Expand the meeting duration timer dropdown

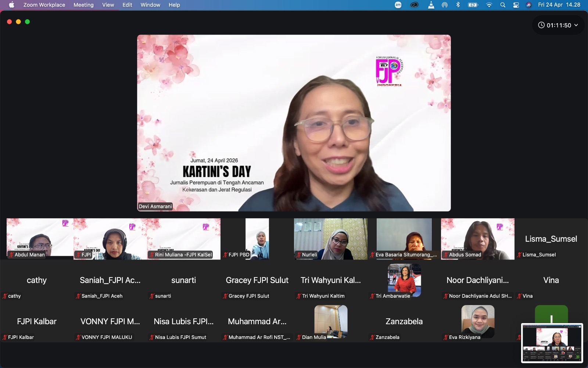[x=576, y=25]
